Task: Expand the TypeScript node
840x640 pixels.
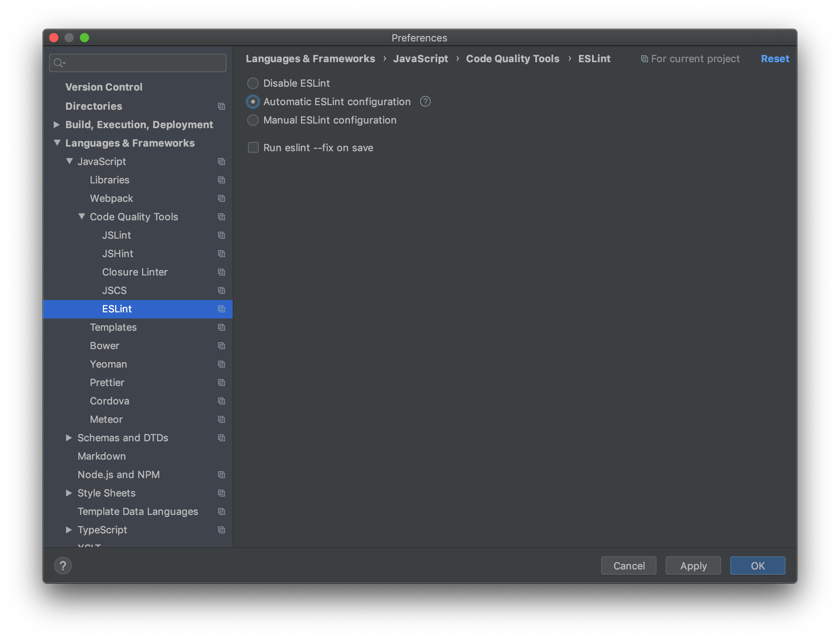Action: 69,530
